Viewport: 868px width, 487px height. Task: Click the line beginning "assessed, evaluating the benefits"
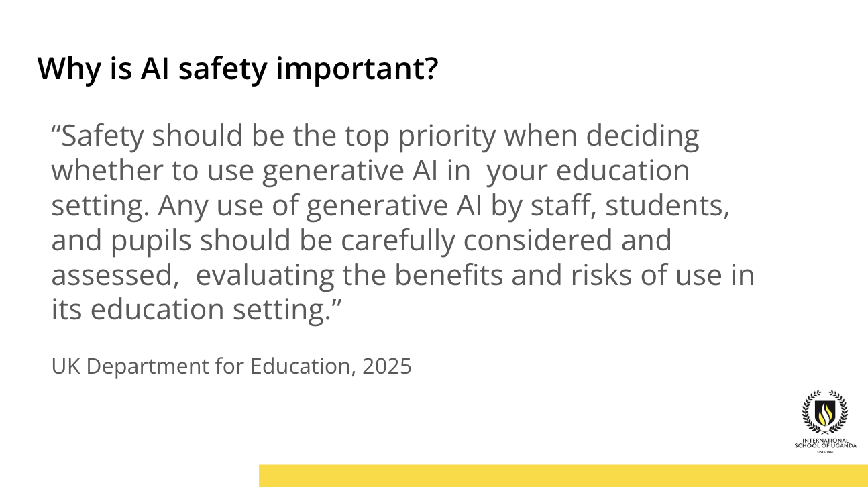click(x=402, y=276)
